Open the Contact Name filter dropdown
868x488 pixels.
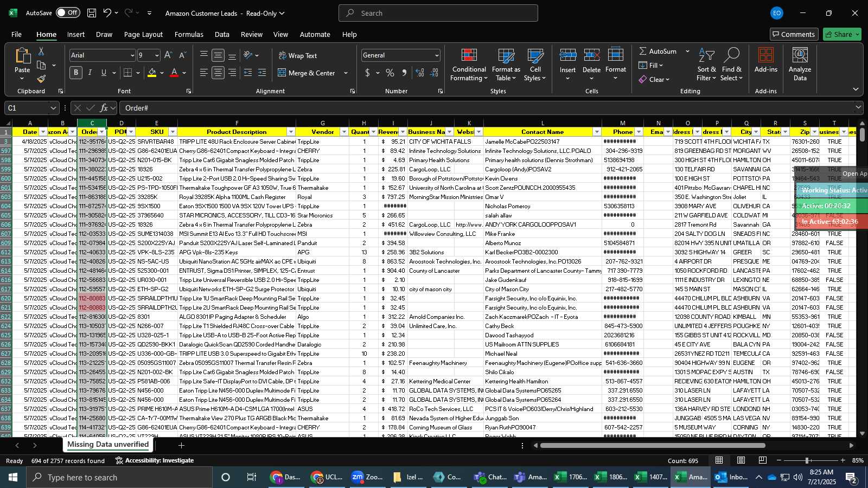click(x=596, y=132)
